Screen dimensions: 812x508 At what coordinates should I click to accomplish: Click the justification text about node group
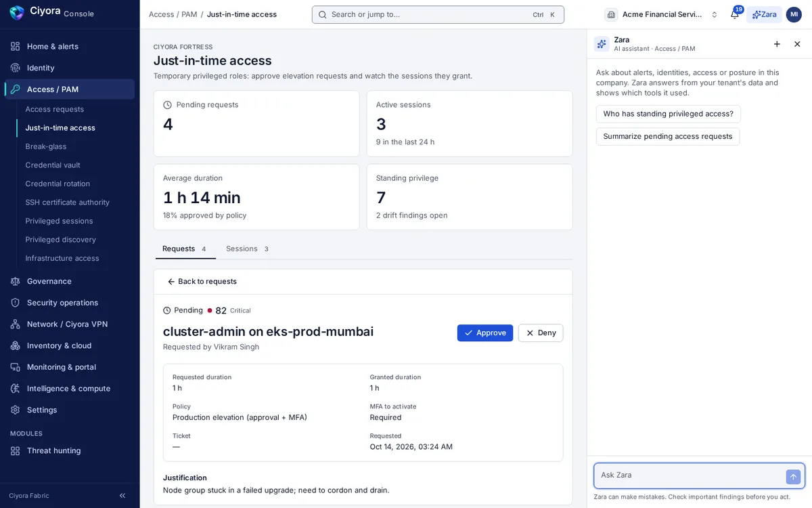point(276,490)
